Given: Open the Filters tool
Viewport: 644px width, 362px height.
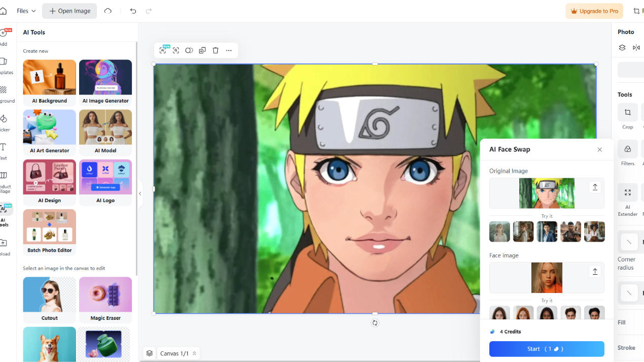Looking at the screenshot, I should (x=628, y=153).
